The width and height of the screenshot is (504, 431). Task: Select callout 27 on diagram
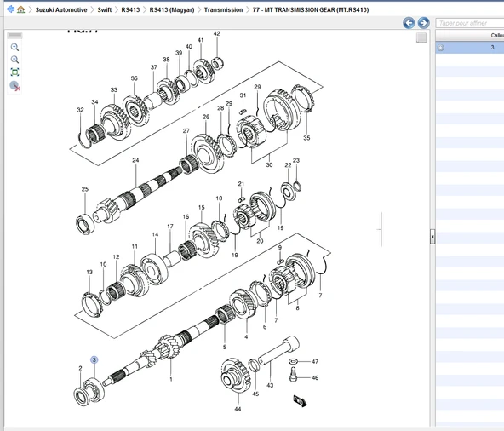point(186,130)
